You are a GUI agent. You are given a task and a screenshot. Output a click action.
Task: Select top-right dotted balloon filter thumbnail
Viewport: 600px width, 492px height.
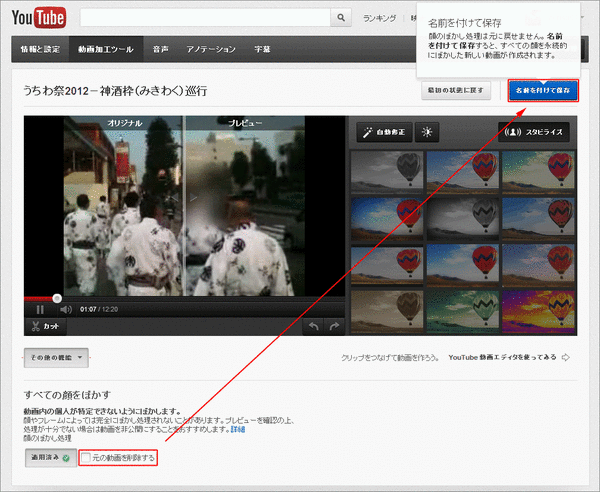click(x=538, y=172)
